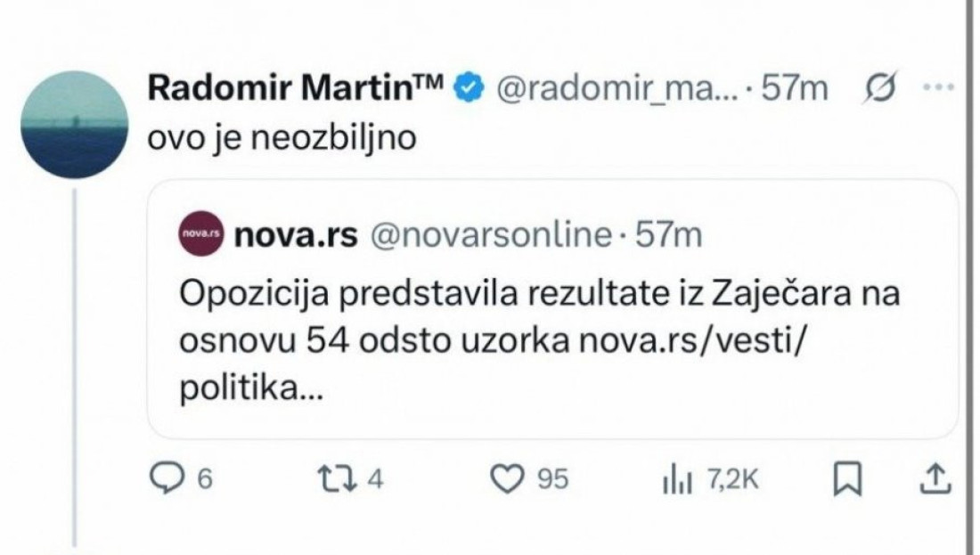Viewport: 980px width, 555px height.
Task: Bookmark this tweet
Action: pos(845,480)
